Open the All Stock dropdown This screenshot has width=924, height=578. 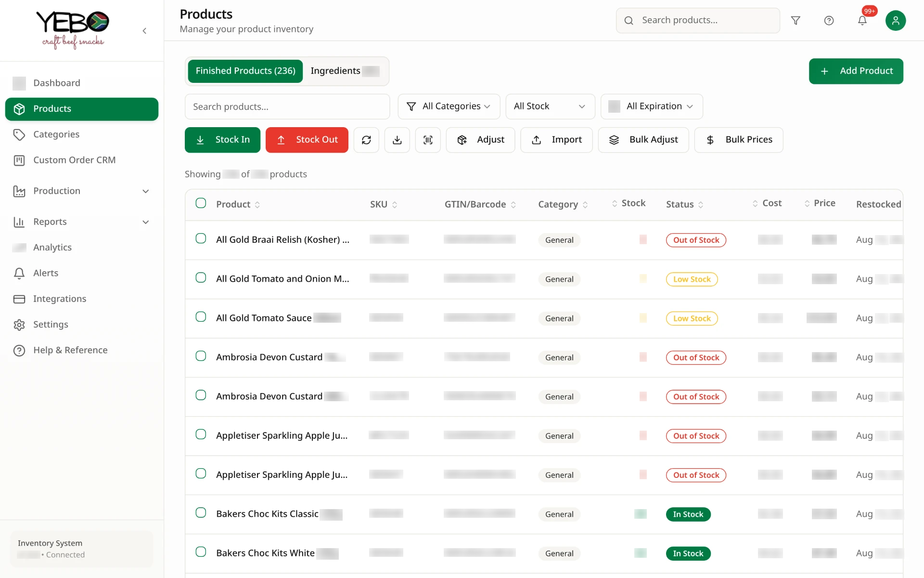[550, 106]
